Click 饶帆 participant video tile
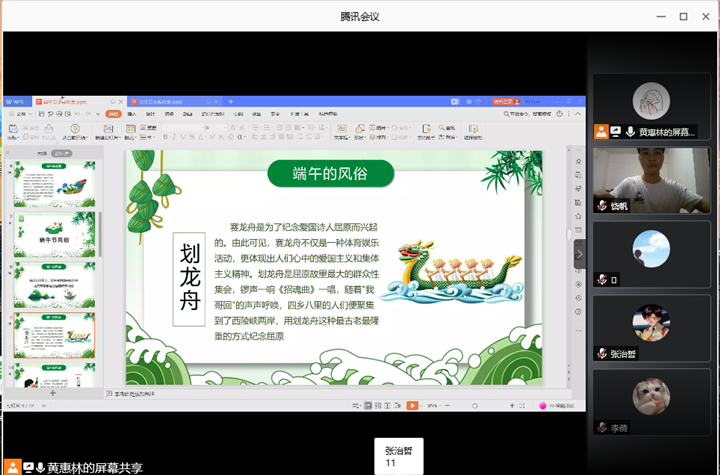The width and height of the screenshot is (720, 475). [651, 180]
